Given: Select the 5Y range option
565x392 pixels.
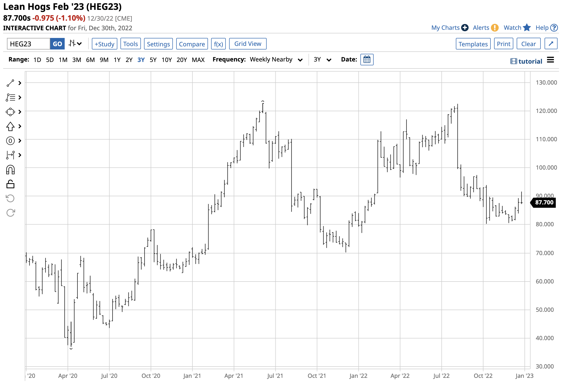Looking at the screenshot, I should [153, 60].
